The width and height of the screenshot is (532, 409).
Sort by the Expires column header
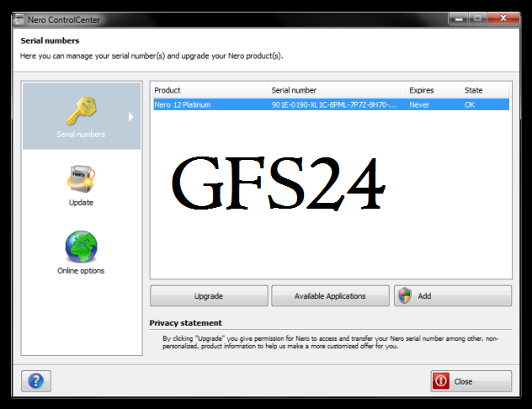[433, 90]
